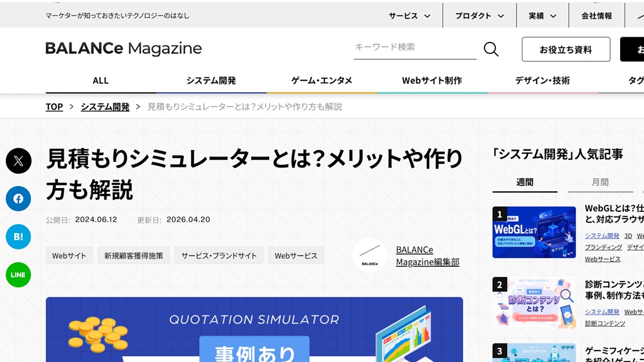The width and height of the screenshot is (644, 362).
Task: Go to TOP breadcrumb link
Action: [54, 107]
